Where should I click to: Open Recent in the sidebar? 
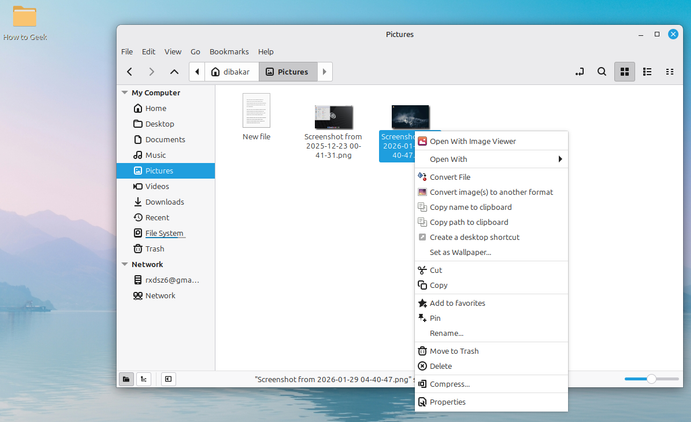[x=166, y=218]
